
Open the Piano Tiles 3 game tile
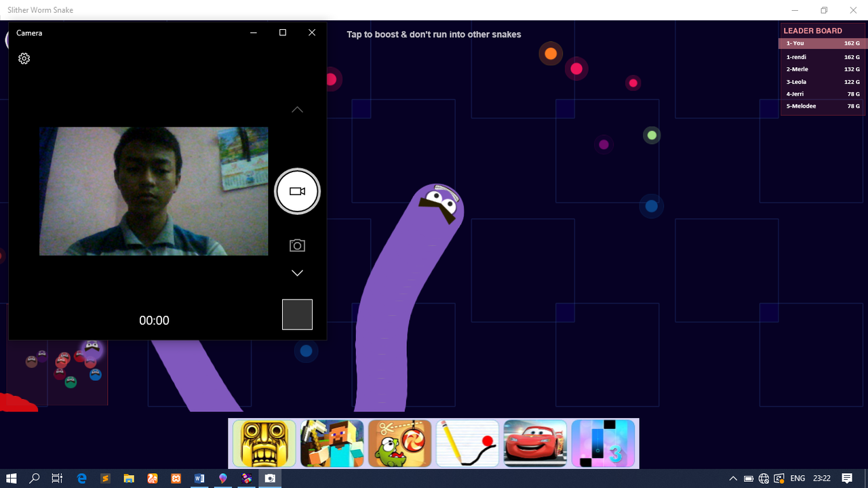603,443
